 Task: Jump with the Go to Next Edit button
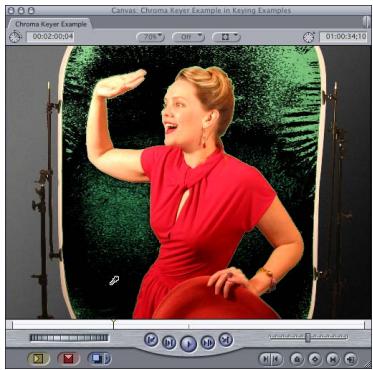(x=225, y=340)
